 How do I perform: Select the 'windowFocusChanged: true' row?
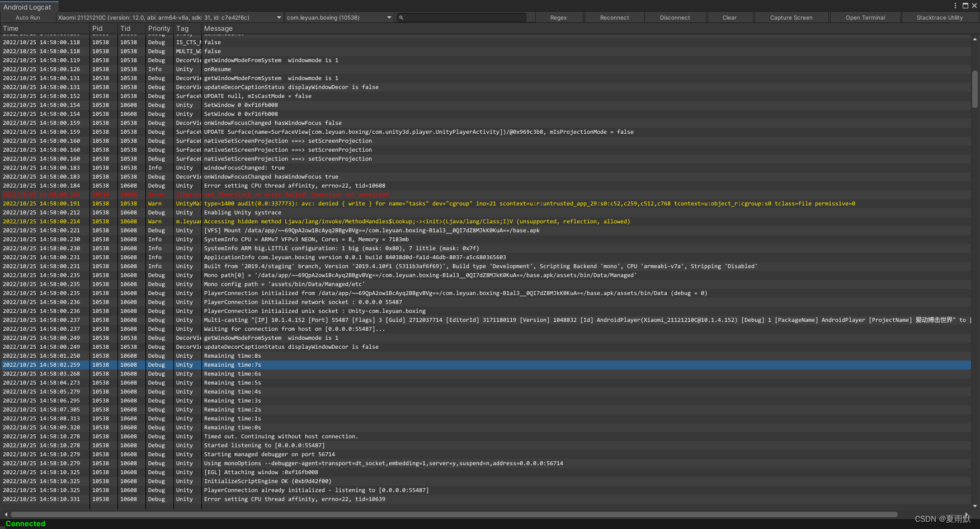pyautogui.click(x=486, y=168)
